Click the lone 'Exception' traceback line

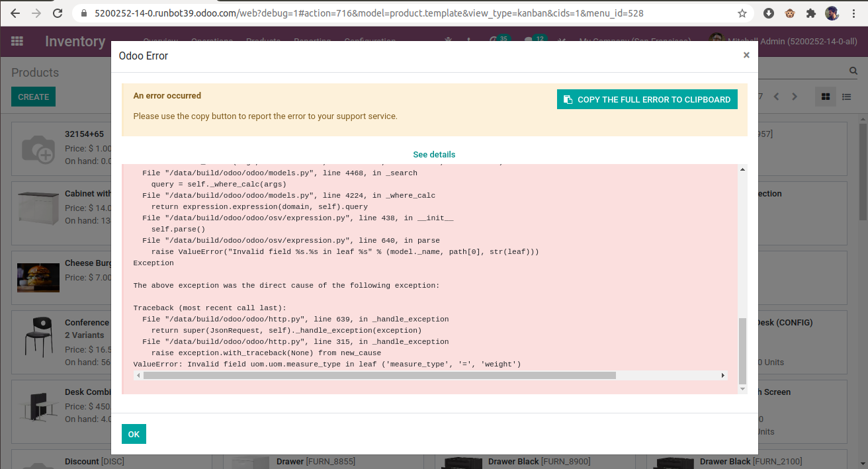coord(153,263)
